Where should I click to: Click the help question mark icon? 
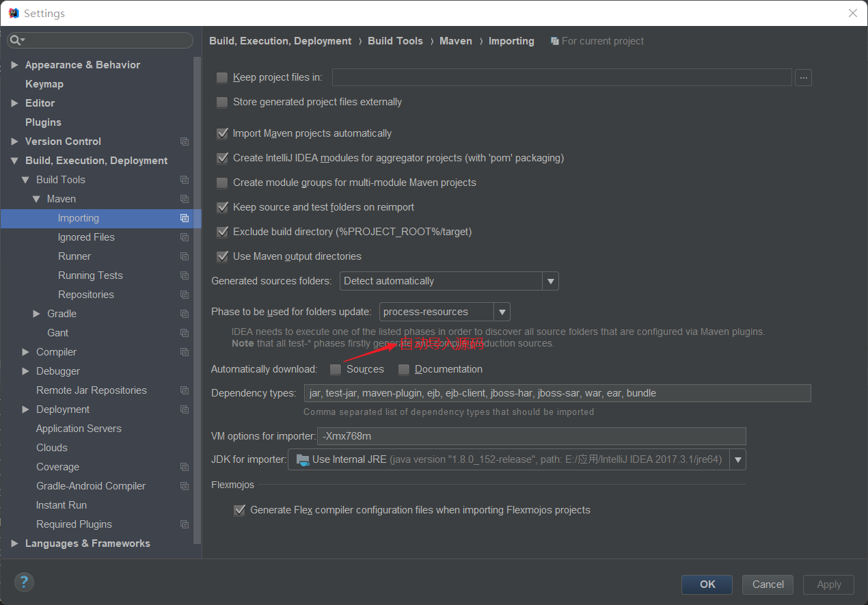pos(24,582)
